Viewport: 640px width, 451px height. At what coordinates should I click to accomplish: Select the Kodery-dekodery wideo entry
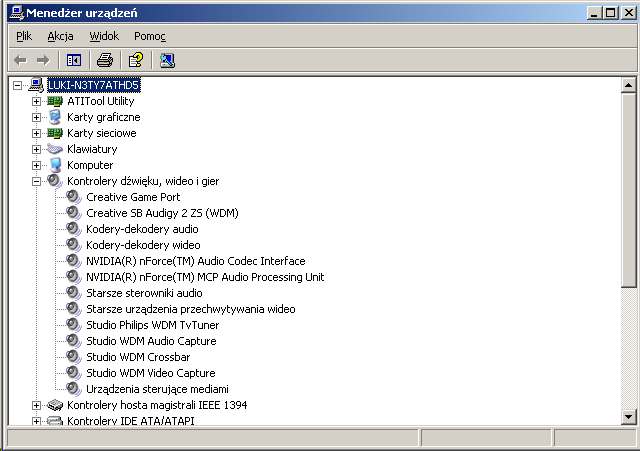point(143,245)
